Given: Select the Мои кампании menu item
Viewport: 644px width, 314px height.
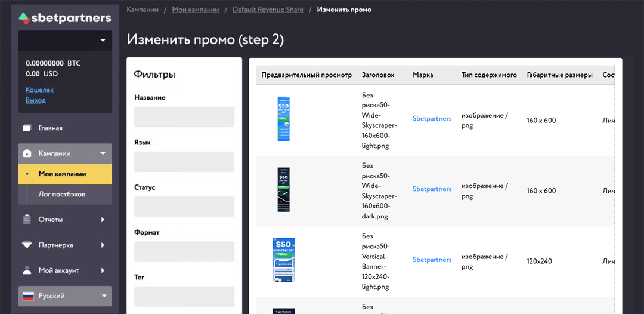Looking at the screenshot, I should pos(65,174).
